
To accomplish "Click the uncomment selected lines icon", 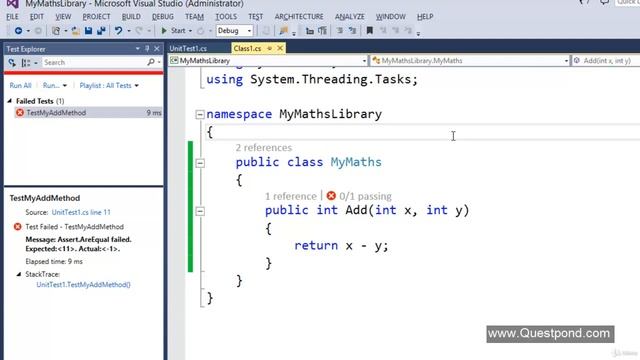I will (x=352, y=31).
